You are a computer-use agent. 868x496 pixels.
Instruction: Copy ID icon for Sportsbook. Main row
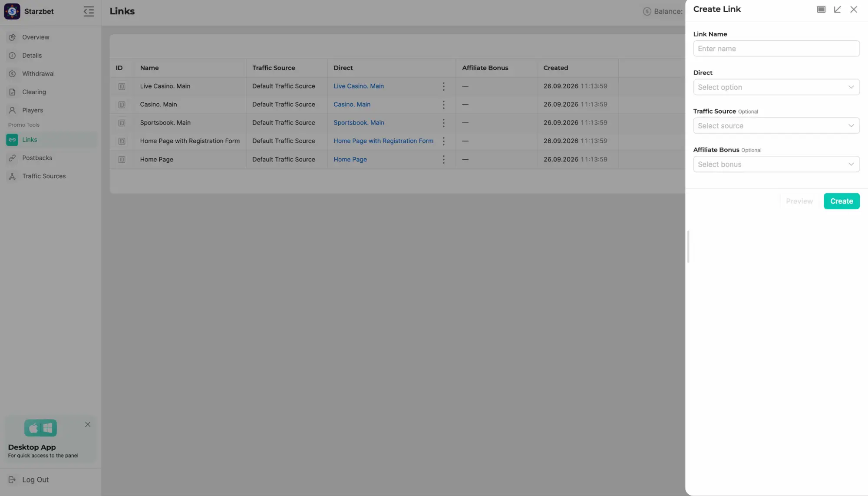coord(122,123)
